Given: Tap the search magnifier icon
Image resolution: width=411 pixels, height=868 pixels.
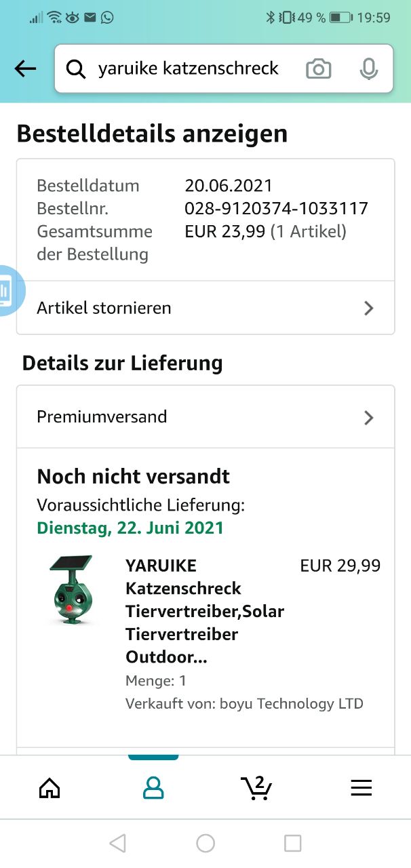Looking at the screenshot, I should click(76, 68).
